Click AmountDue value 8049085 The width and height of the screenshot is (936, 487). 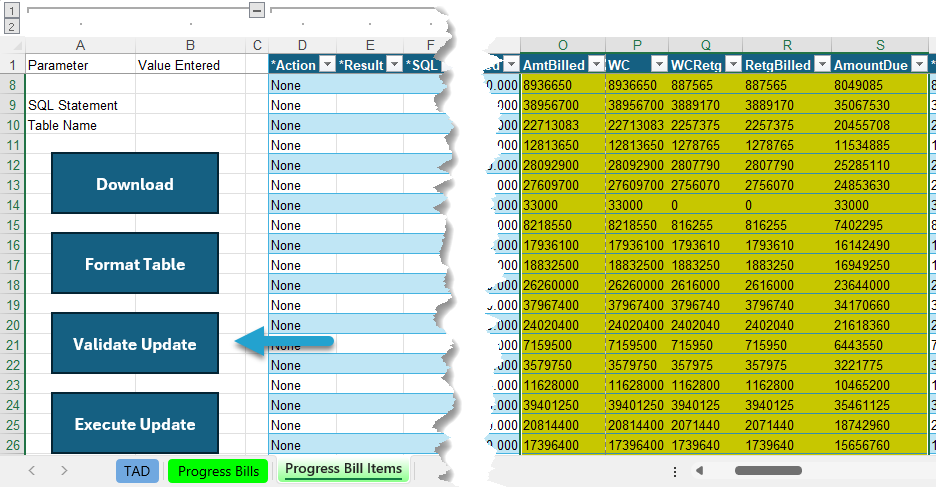[x=880, y=85]
